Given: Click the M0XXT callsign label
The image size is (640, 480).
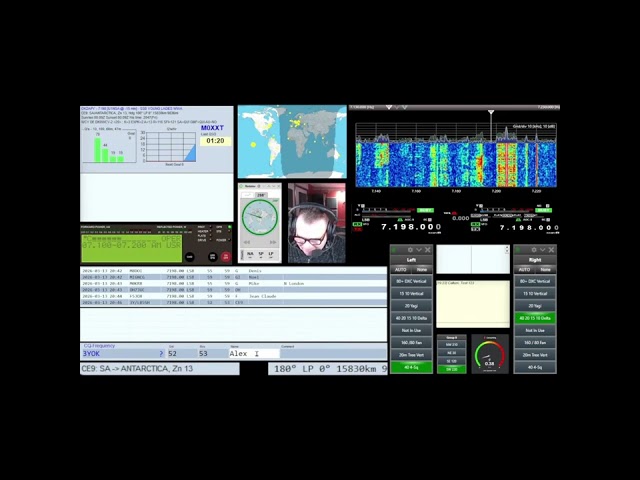Looking at the screenshot, I should [212, 128].
